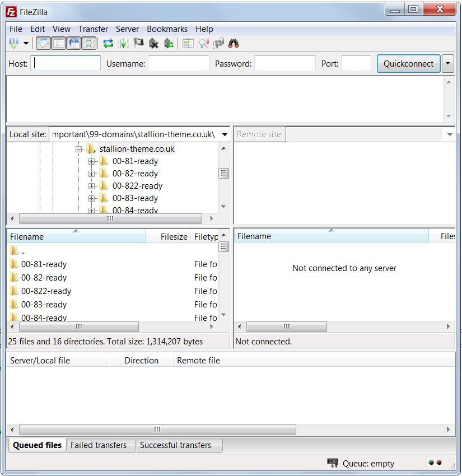Image resolution: width=462 pixels, height=476 pixels.
Task: Refresh the file and folder lists
Action: (108, 44)
